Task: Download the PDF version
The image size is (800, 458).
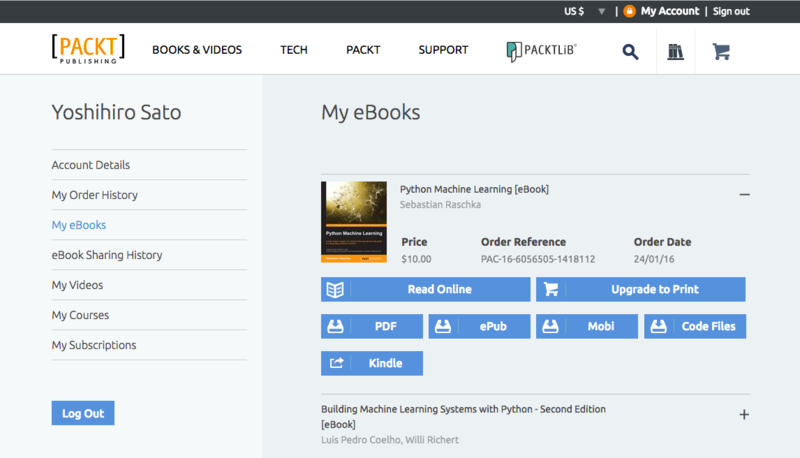Action: pos(372,326)
